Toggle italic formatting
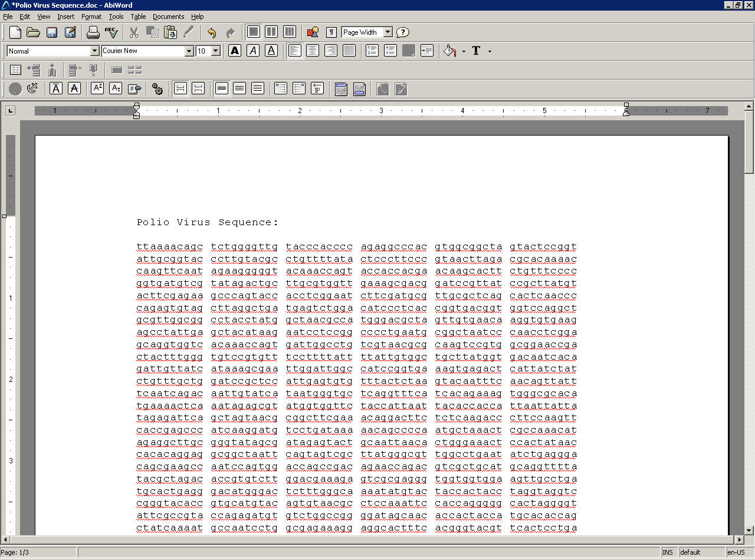Screen dimensions: 755x560 click(x=253, y=51)
